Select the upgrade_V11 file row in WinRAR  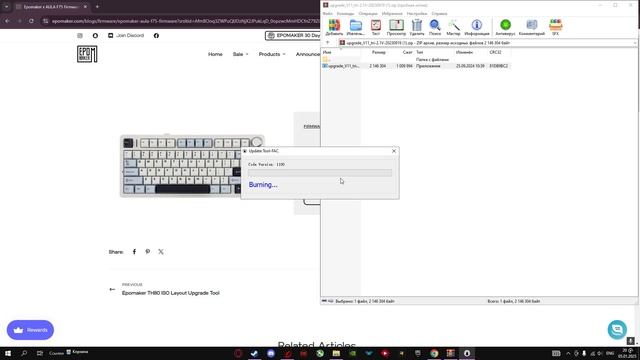coord(416,66)
